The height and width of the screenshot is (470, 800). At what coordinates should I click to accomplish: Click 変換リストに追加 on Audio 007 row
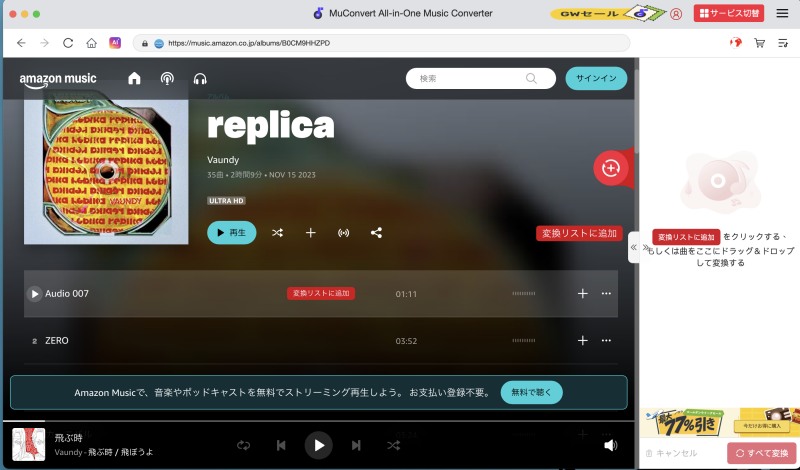tap(321, 293)
